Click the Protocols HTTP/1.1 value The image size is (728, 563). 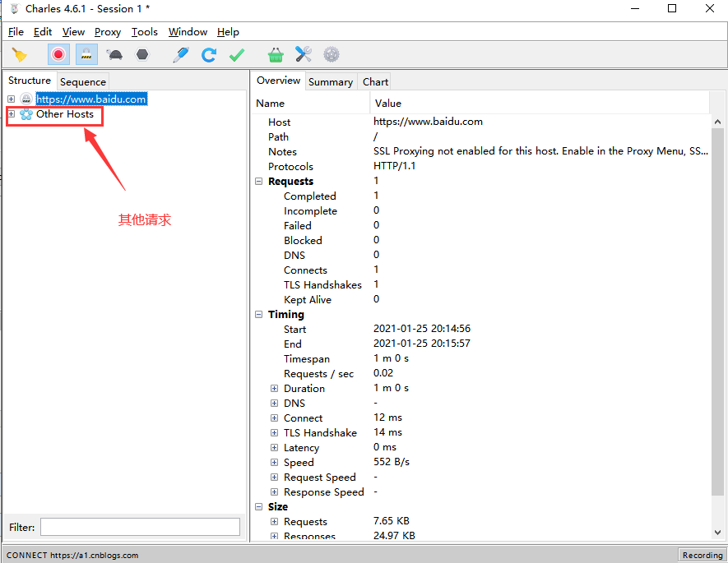coord(395,166)
